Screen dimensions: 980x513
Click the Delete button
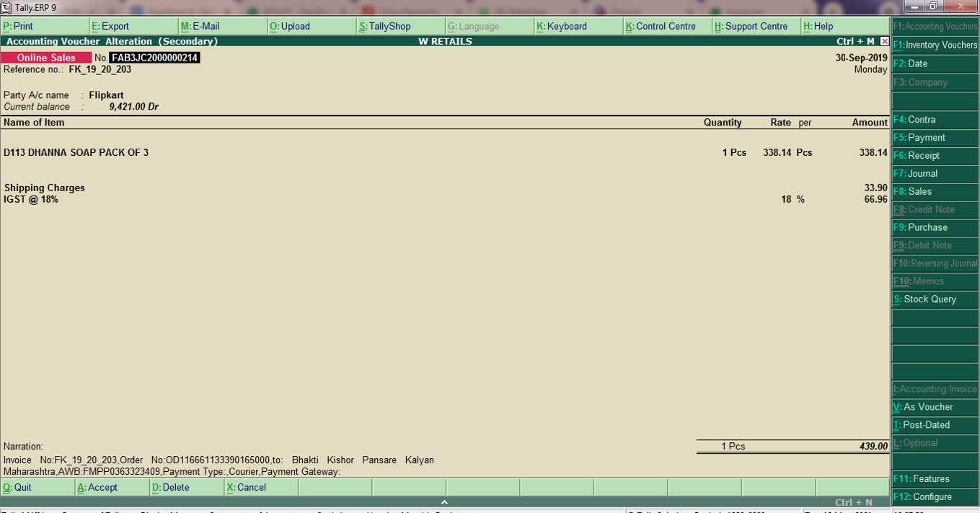click(186, 488)
